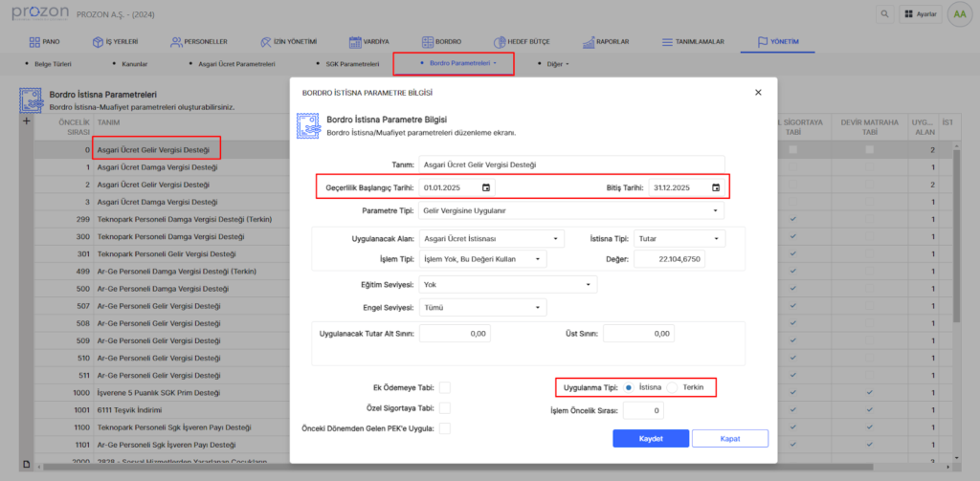This screenshot has height=481, width=980.
Task: Expand the Eğitim Seviyesi dropdown
Action: 508,284
